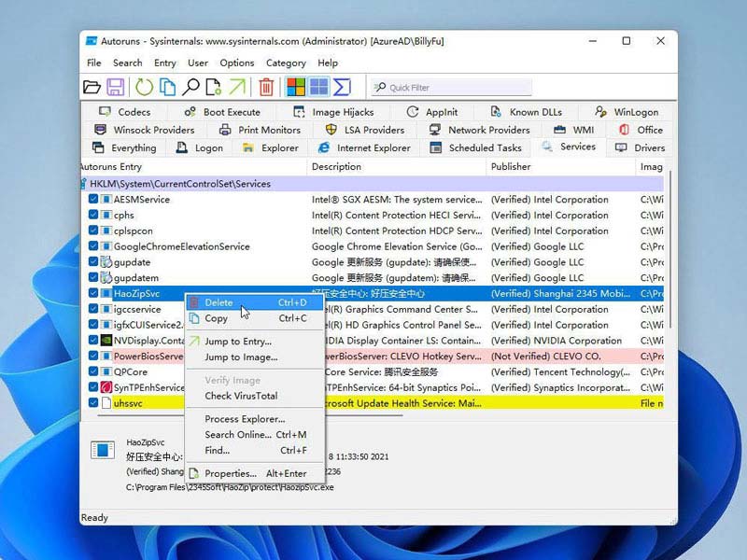This screenshot has height=560, width=747.
Task: Click the Save floppy disk icon
Action: (116, 87)
